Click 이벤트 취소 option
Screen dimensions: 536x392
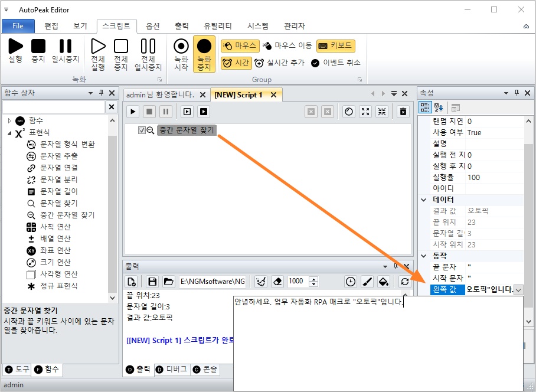(336, 63)
